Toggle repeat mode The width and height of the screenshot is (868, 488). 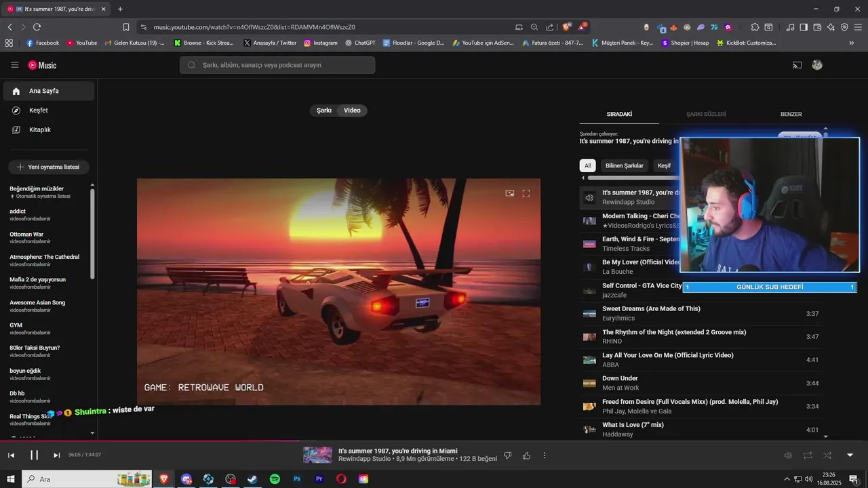[808, 455]
